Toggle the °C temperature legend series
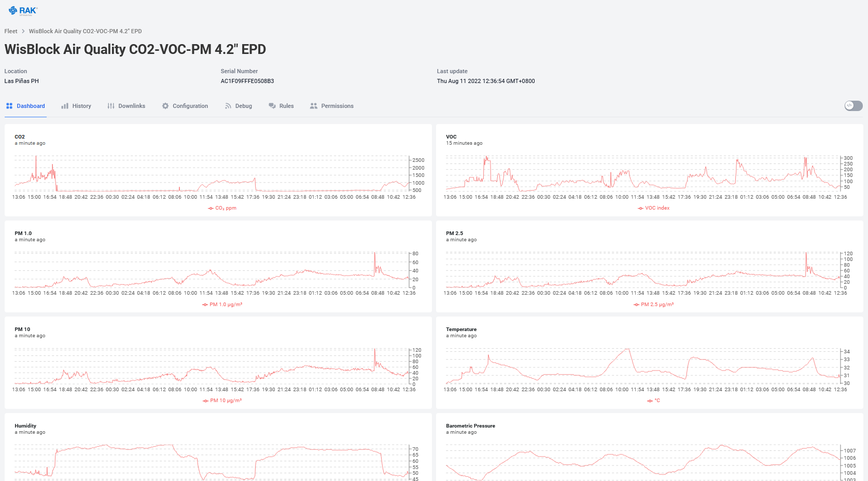Viewport: 868px width, 481px height. [x=653, y=401]
